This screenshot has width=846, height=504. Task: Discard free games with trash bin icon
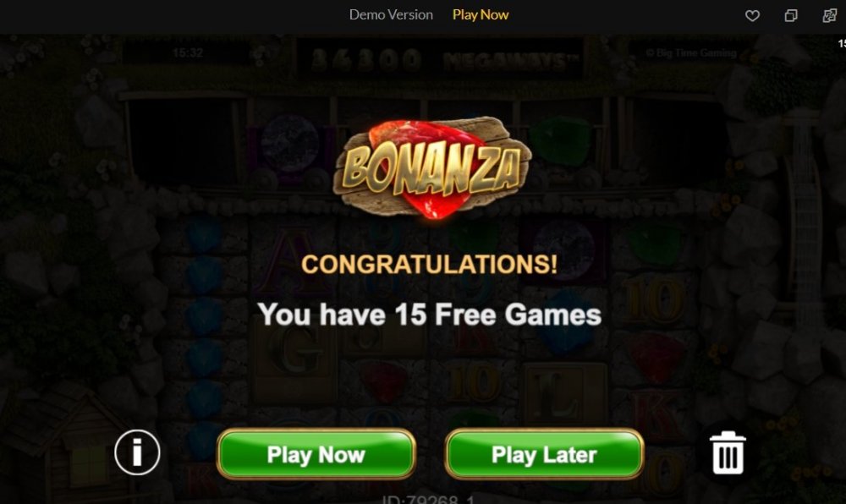click(x=728, y=452)
